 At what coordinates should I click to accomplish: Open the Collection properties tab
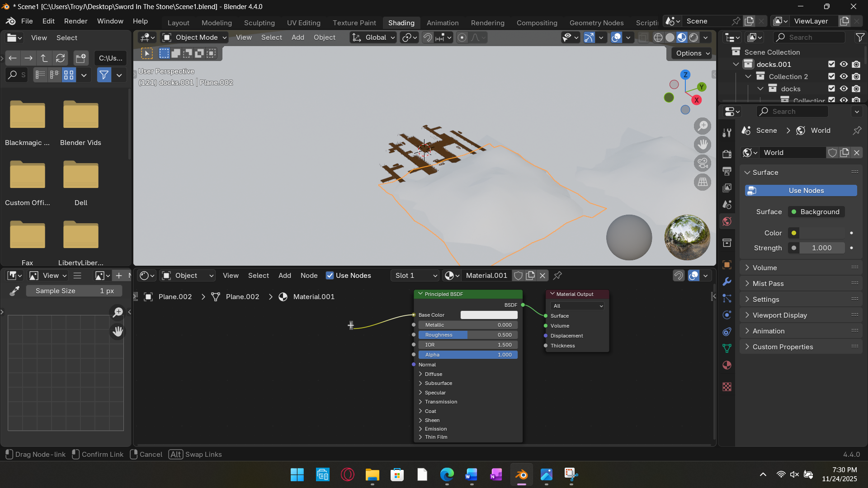(727, 243)
